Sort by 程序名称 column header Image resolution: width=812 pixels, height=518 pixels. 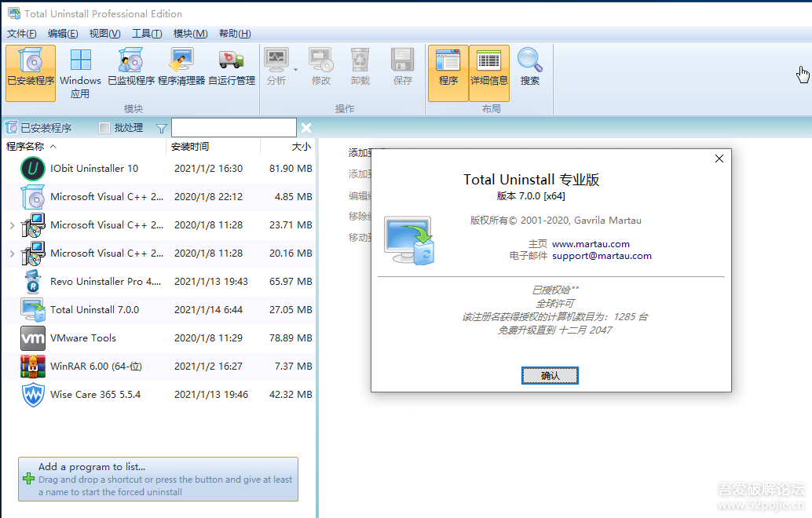[x=84, y=147]
